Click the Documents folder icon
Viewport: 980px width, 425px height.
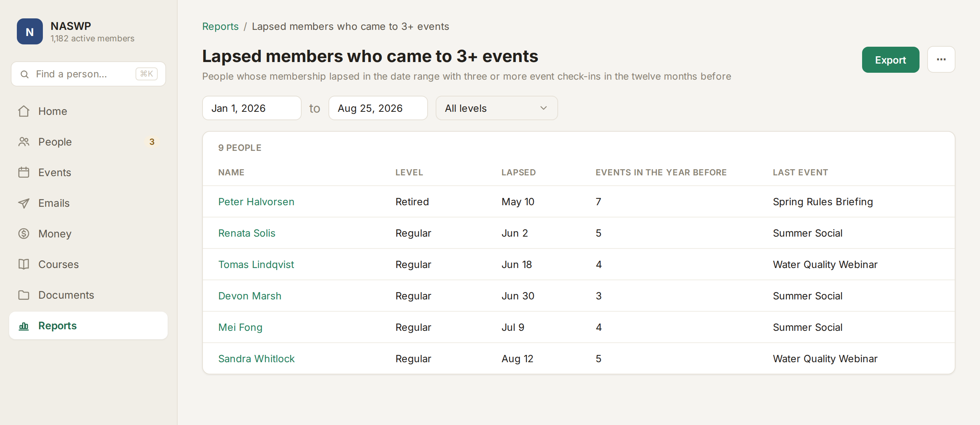(24, 295)
